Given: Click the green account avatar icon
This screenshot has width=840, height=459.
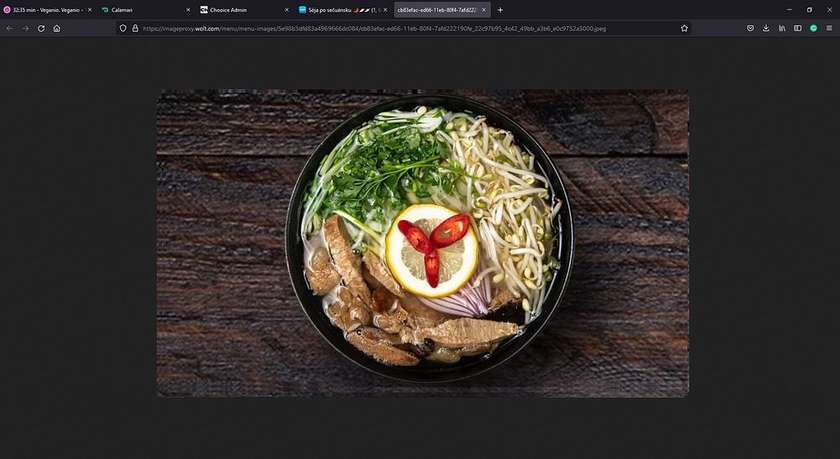Looking at the screenshot, I should point(813,28).
